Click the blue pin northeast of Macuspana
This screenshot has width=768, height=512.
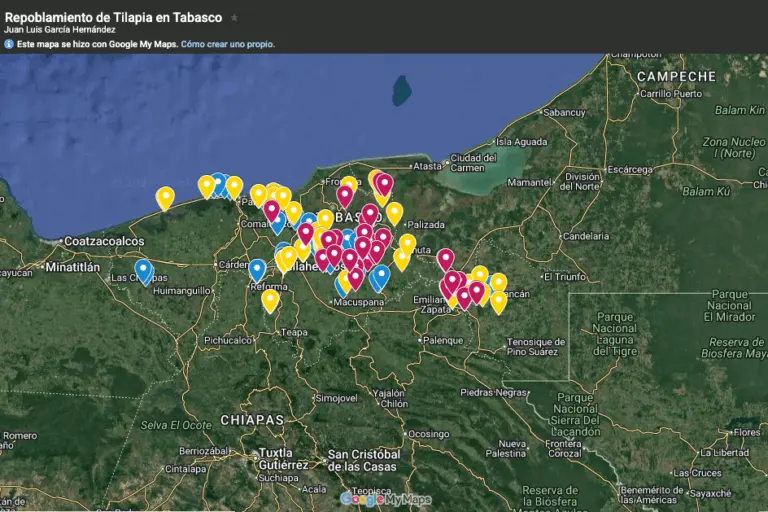coord(380,276)
